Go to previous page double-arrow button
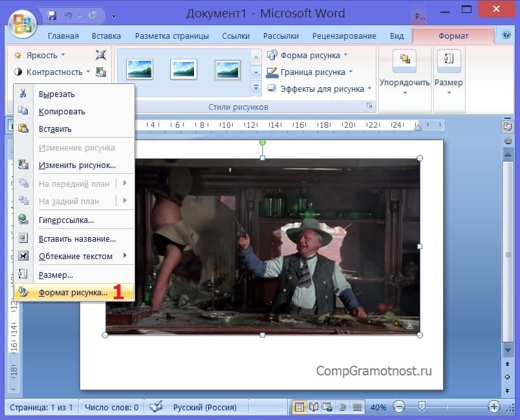Screen dimensions: 520x420 click(508, 364)
